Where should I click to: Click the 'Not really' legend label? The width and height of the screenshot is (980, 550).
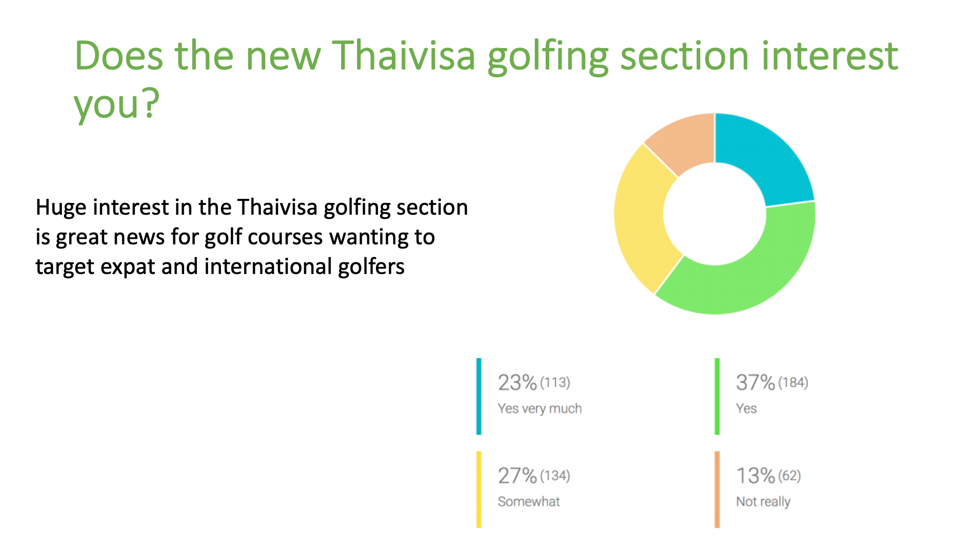763,502
